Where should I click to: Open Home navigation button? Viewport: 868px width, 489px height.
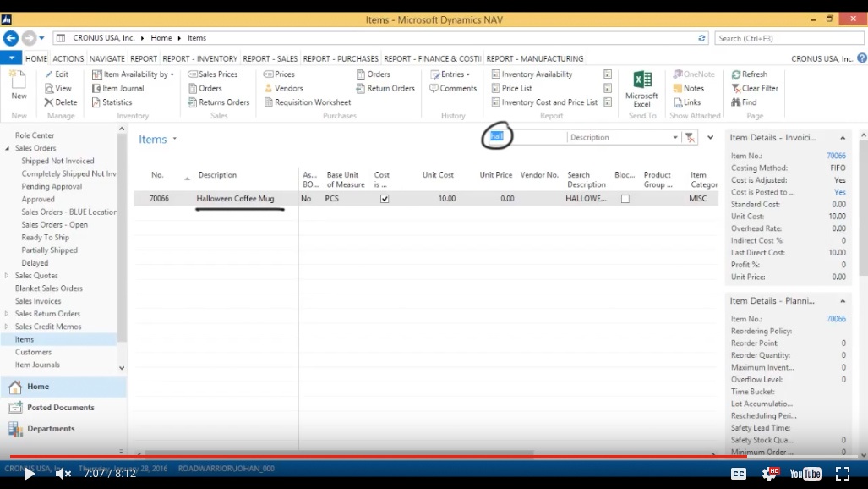63,387
